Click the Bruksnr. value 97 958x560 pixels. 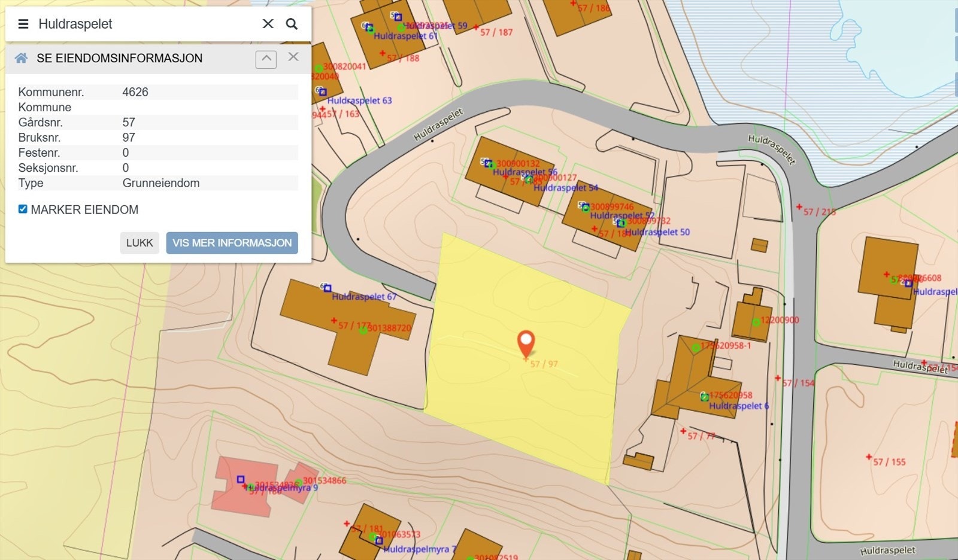[129, 138]
